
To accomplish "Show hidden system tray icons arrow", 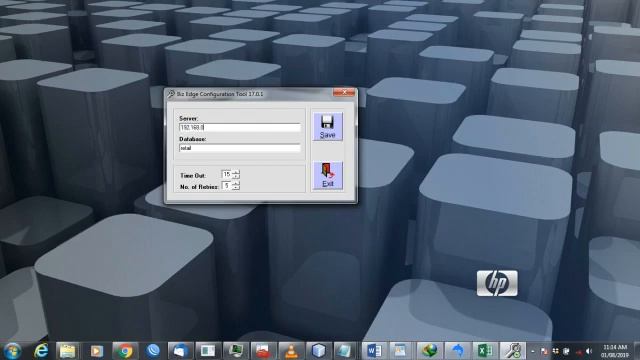I will click(x=533, y=351).
